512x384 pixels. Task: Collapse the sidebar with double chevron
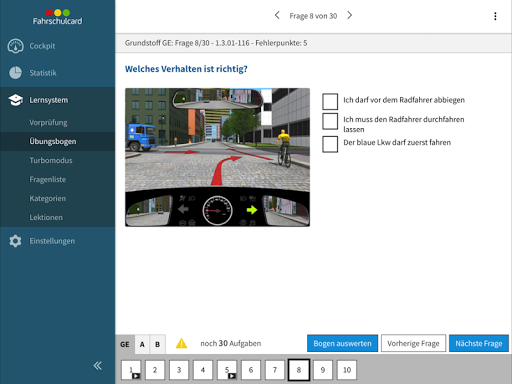(x=97, y=366)
